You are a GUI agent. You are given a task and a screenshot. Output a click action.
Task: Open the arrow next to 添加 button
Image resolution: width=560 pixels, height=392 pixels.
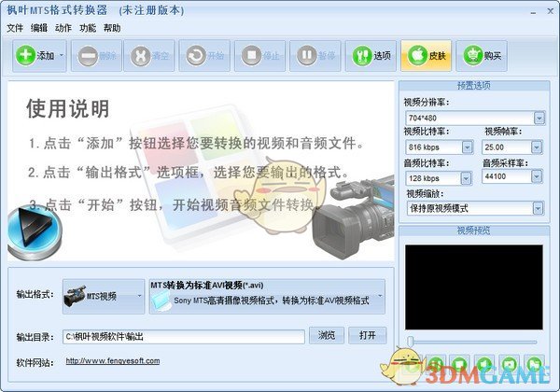62,56
